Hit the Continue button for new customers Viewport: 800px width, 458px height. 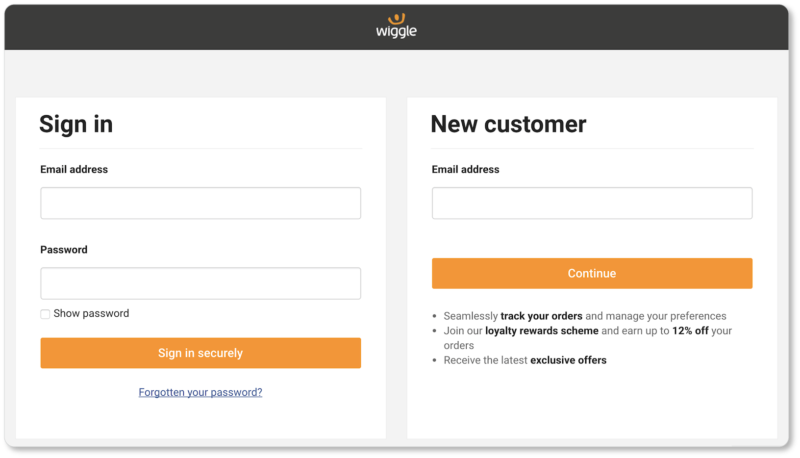click(592, 273)
